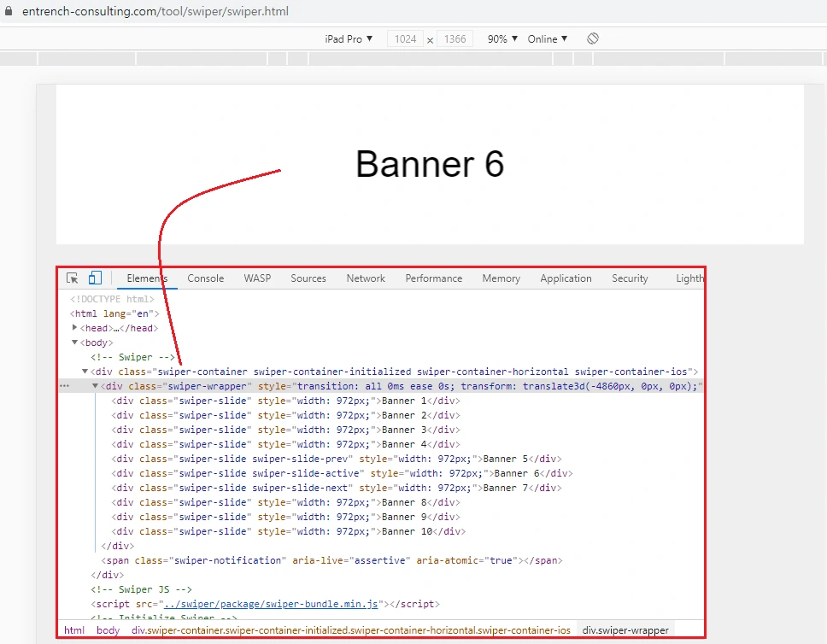Screen dimensions: 827x644
Task: Click the address bar URL
Action: tap(155, 11)
